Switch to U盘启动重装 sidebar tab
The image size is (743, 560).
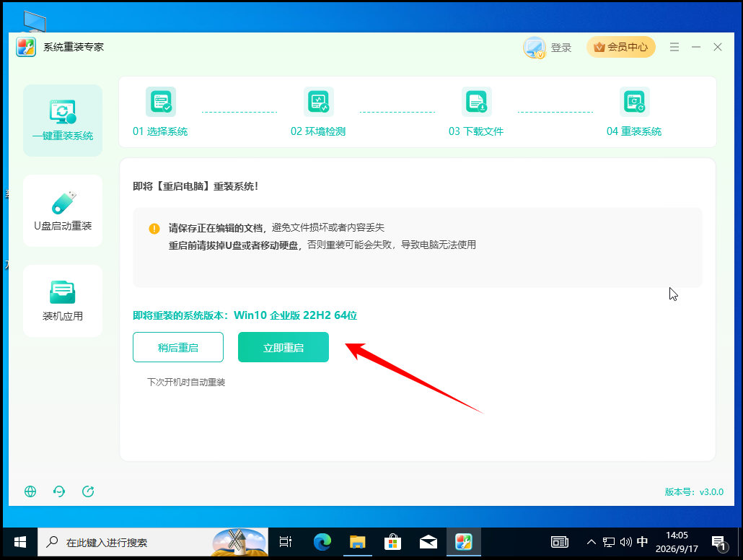click(x=63, y=211)
